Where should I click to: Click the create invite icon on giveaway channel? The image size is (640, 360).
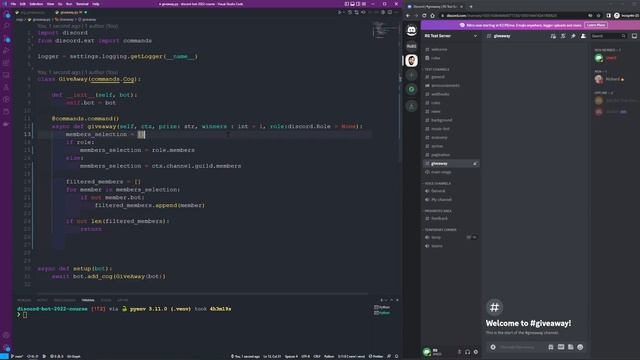pyautogui.click(x=475, y=164)
